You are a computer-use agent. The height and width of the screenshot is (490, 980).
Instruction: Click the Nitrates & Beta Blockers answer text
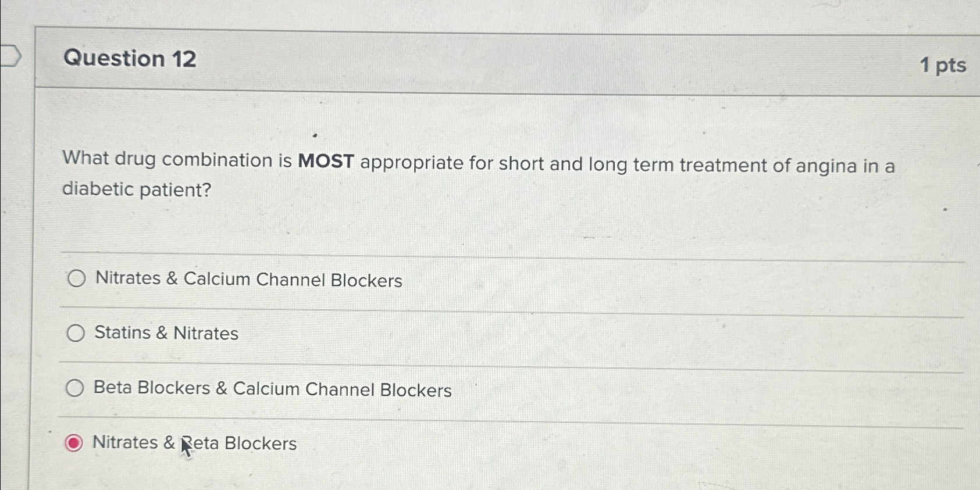195,443
